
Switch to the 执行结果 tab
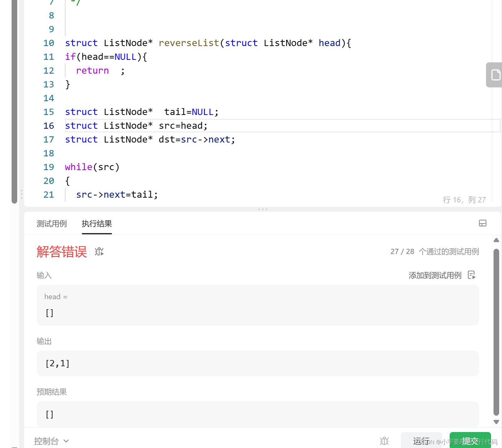[97, 224]
